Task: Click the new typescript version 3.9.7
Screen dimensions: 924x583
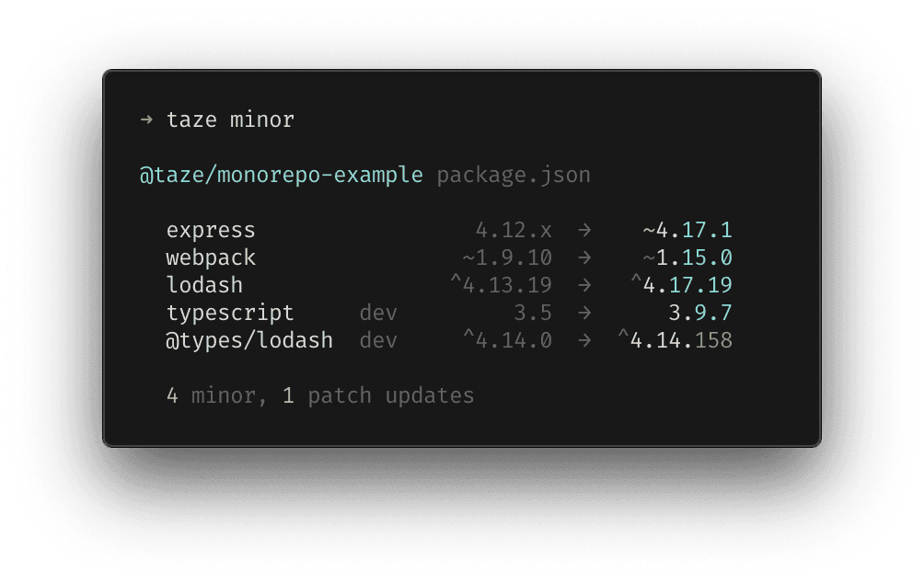Action: click(700, 313)
